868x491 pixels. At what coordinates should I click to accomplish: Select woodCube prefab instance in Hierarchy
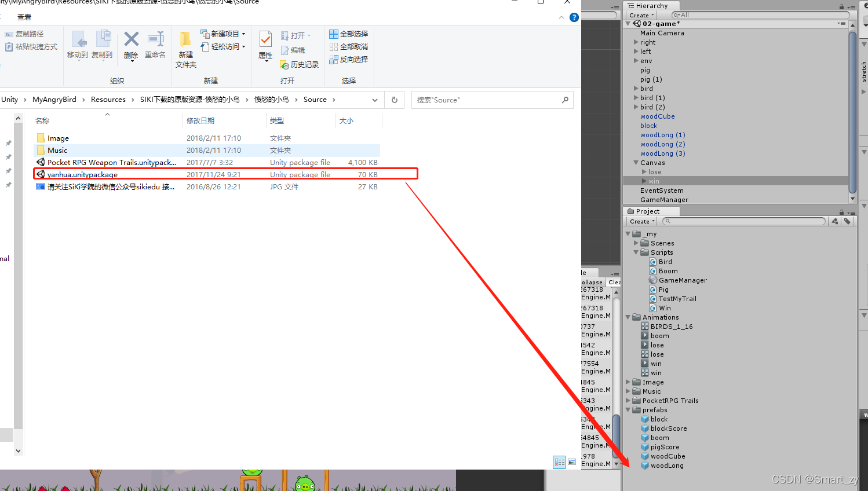tap(658, 116)
